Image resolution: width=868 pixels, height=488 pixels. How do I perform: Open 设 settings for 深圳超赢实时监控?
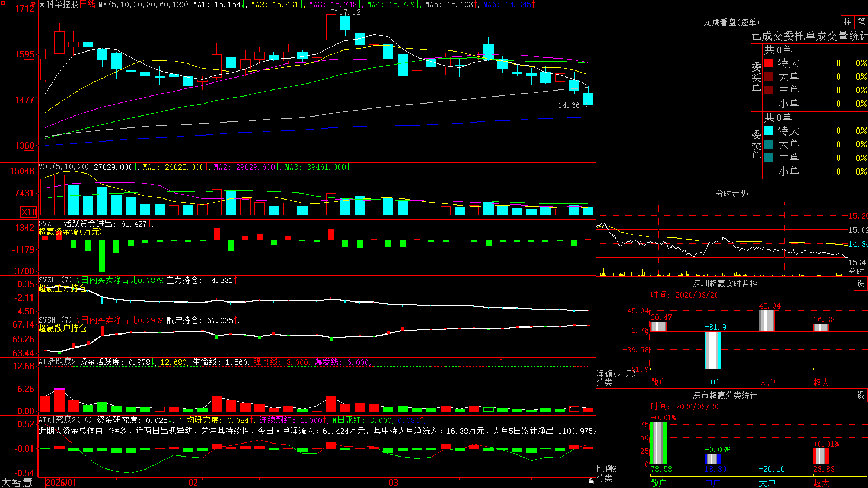tap(860, 284)
